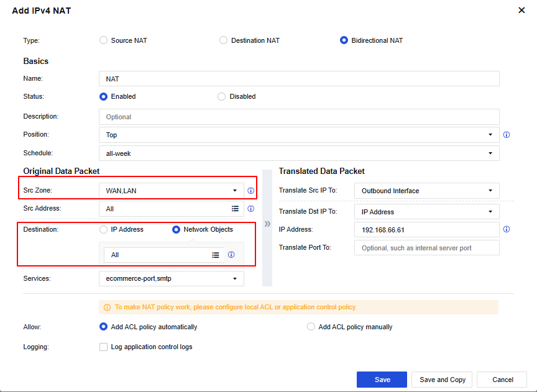Click info icon next to Src Address
The image size is (537, 392).
pyautogui.click(x=251, y=209)
